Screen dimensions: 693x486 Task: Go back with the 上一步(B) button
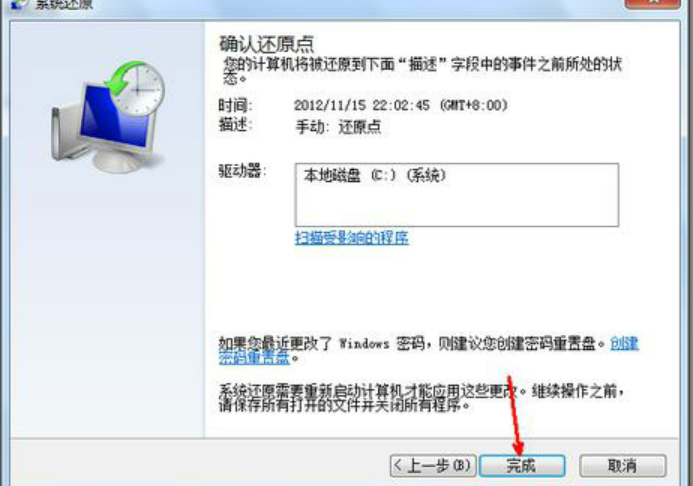(433, 466)
